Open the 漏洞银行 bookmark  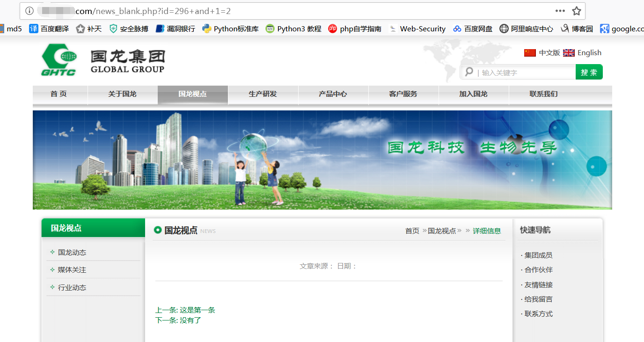coord(176,29)
